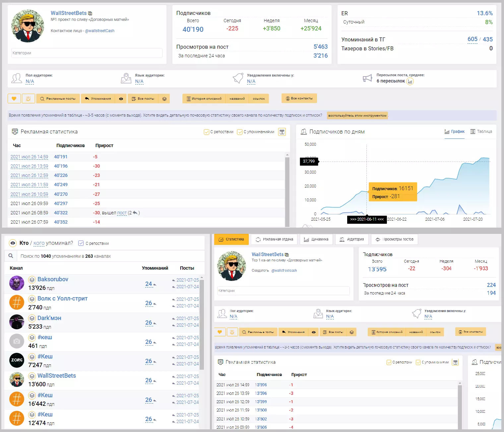Expand 24 mentions count for Baksorubov

pyautogui.click(x=149, y=284)
